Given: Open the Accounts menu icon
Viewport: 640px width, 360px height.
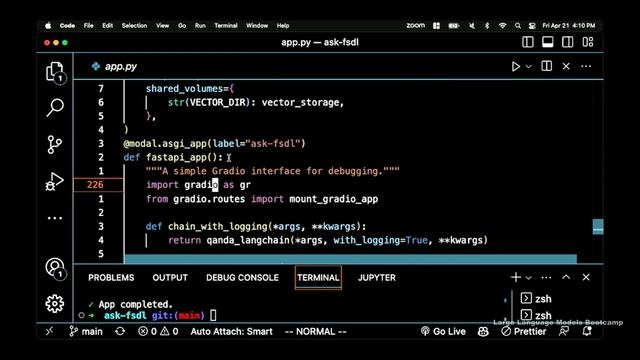Looking at the screenshot, I should (x=55, y=268).
